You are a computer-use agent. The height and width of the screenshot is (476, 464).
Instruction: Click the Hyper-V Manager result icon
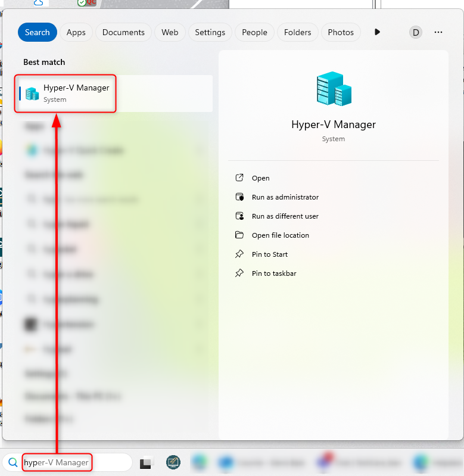tap(32, 94)
